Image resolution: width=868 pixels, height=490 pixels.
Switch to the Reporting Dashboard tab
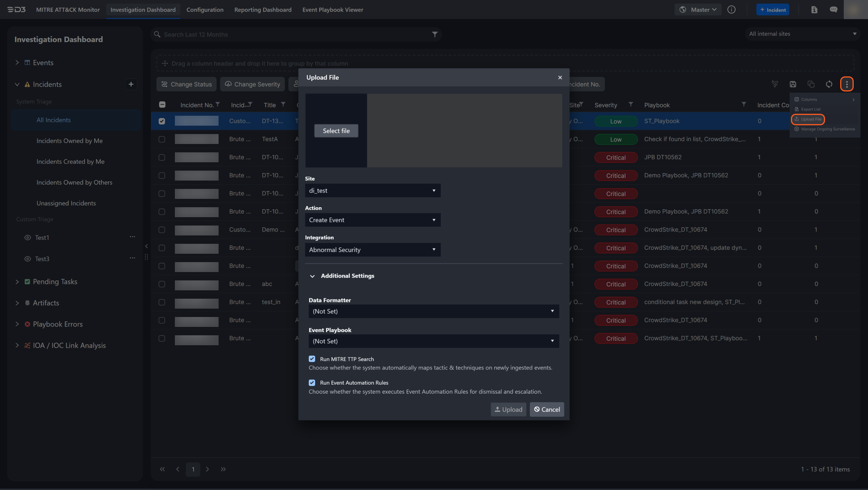click(x=263, y=10)
